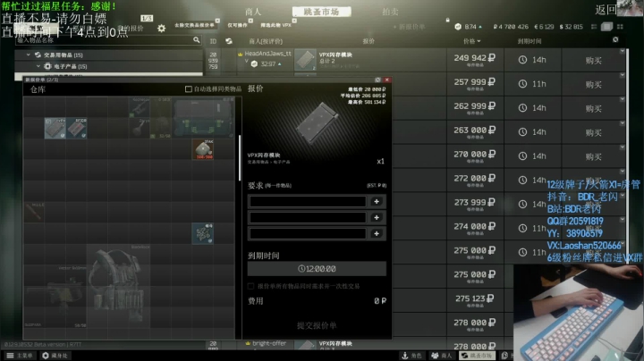Click the stash scrollbar handle

tap(240, 158)
